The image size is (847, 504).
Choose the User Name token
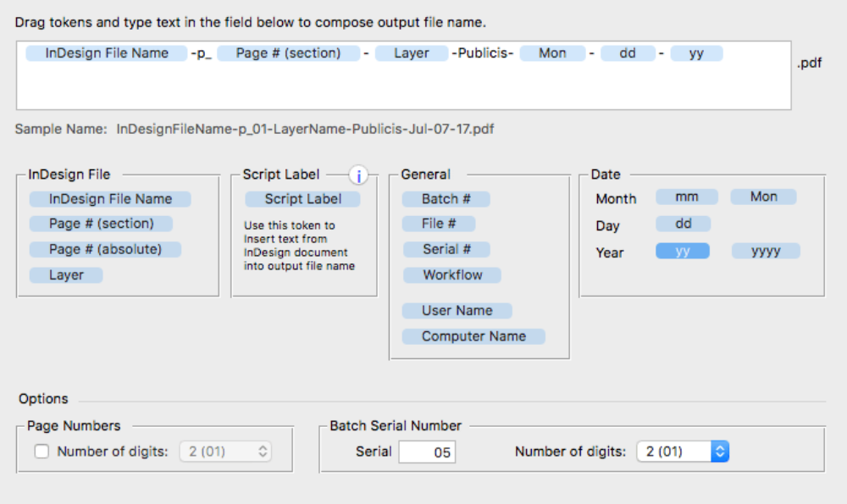coord(457,311)
